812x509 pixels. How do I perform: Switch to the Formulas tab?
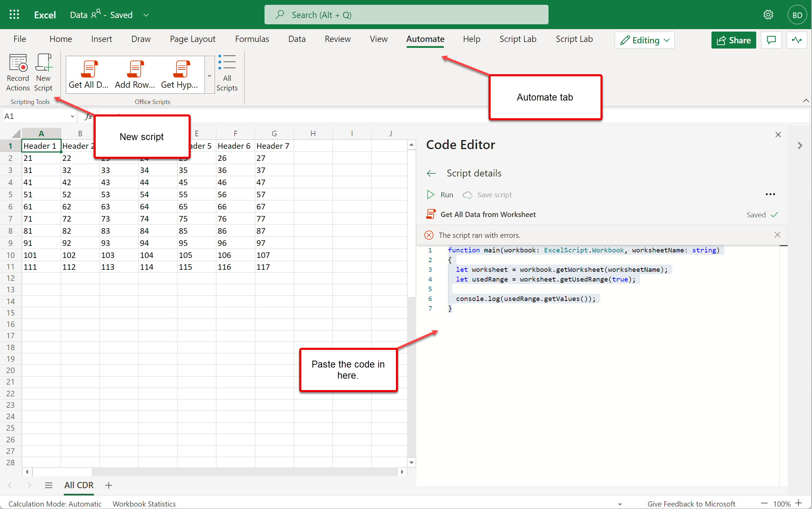(x=252, y=39)
